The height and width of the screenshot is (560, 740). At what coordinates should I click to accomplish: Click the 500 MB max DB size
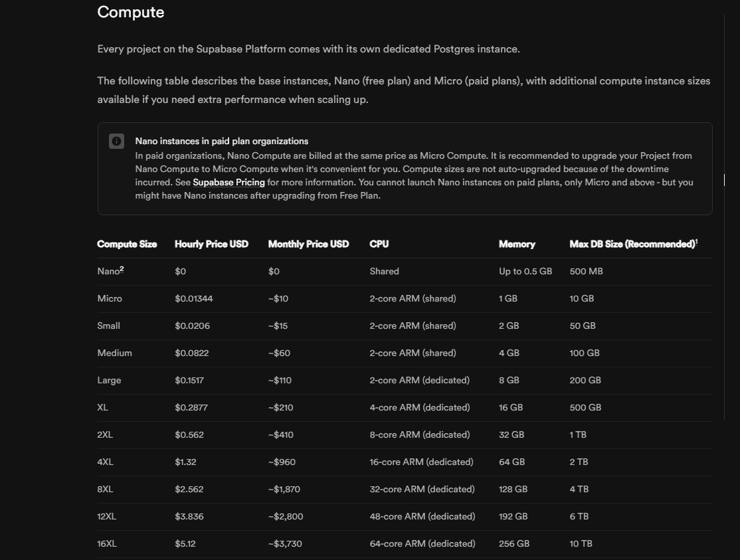pyautogui.click(x=586, y=271)
